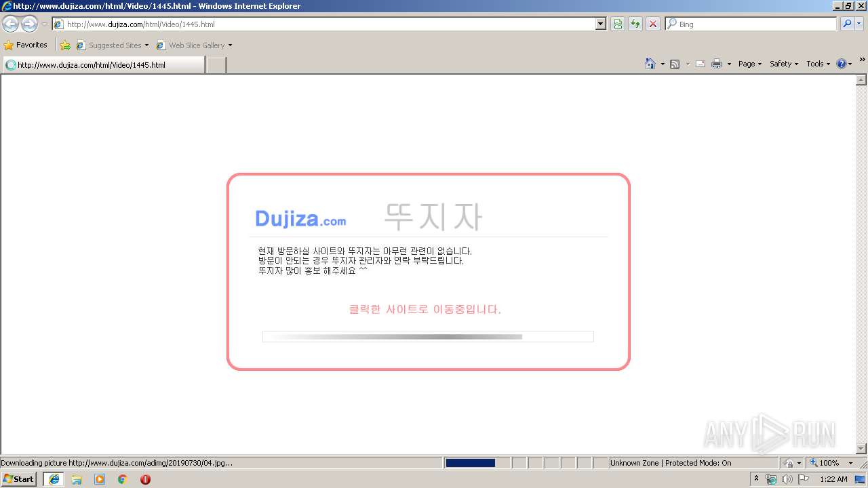Image resolution: width=868 pixels, height=488 pixels.
Task: Click Downloading picture status bar text
Action: 117,463
